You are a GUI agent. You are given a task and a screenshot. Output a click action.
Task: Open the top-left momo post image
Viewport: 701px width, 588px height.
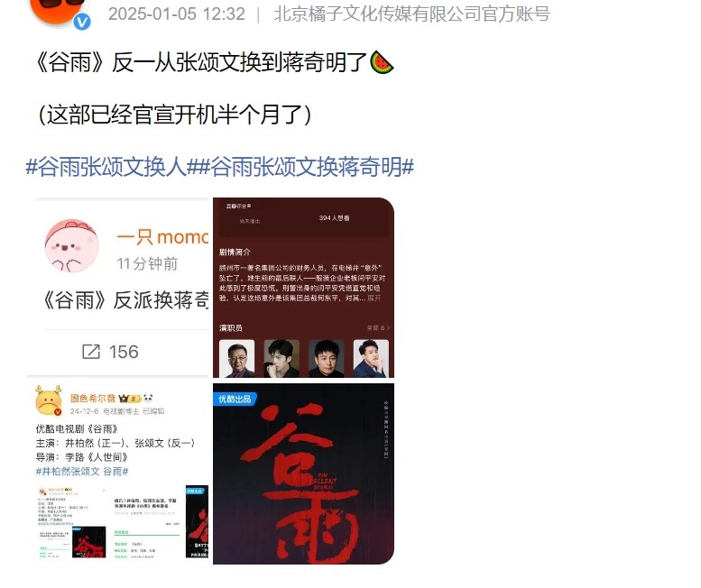pyautogui.click(x=118, y=288)
